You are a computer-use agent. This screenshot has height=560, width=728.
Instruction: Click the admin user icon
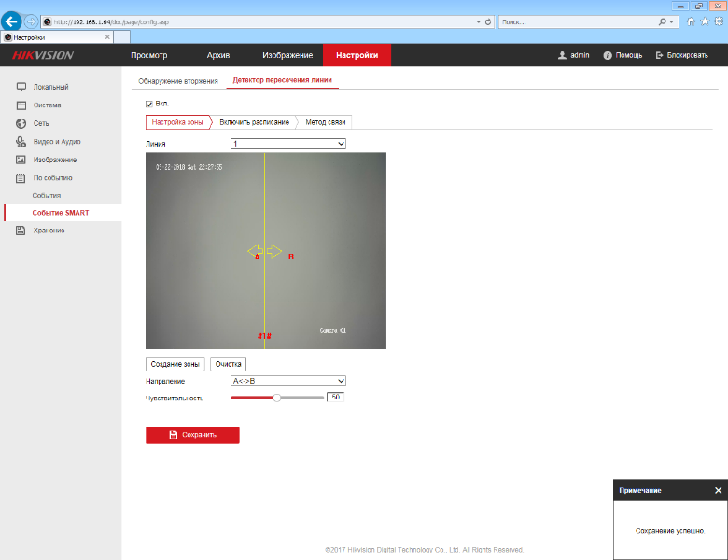click(x=562, y=55)
